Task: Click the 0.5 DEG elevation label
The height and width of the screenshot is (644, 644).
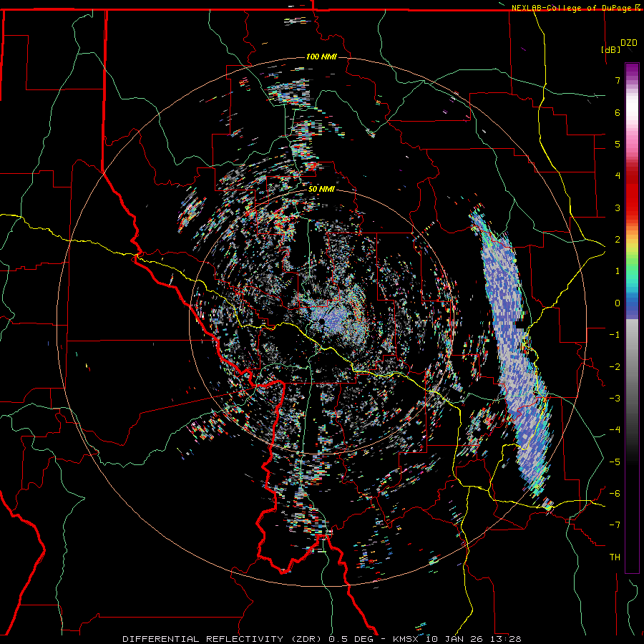Action: click(351, 639)
